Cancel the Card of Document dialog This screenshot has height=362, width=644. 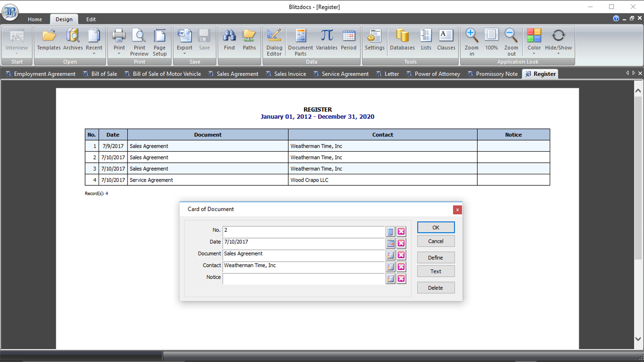pyautogui.click(x=435, y=241)
